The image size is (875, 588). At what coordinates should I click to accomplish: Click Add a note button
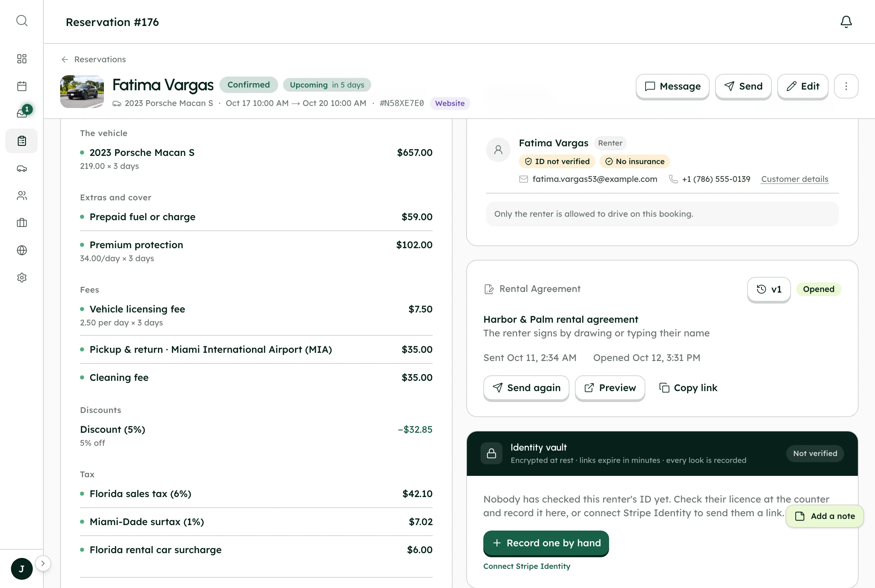pos(825,516)
